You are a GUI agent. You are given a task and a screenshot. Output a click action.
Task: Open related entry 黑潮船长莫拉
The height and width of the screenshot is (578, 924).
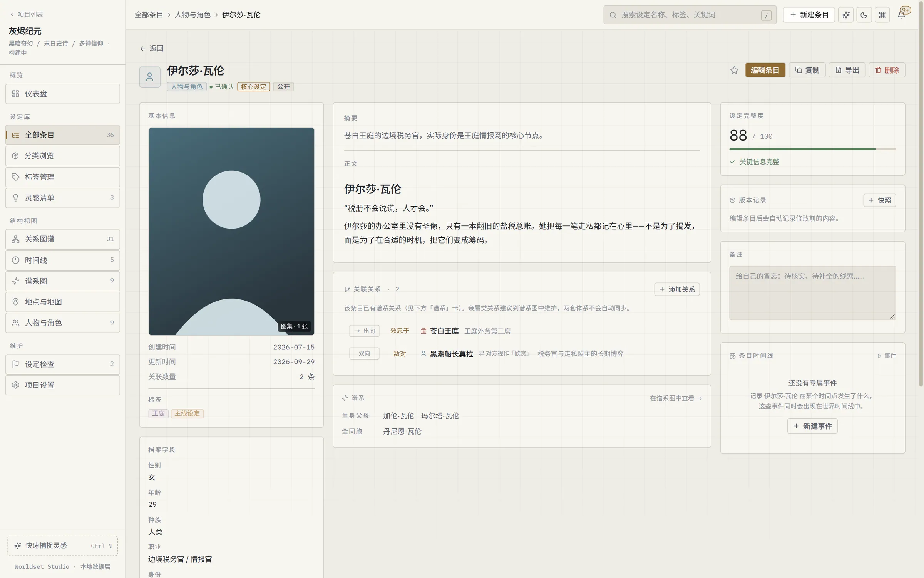[451, 354]
